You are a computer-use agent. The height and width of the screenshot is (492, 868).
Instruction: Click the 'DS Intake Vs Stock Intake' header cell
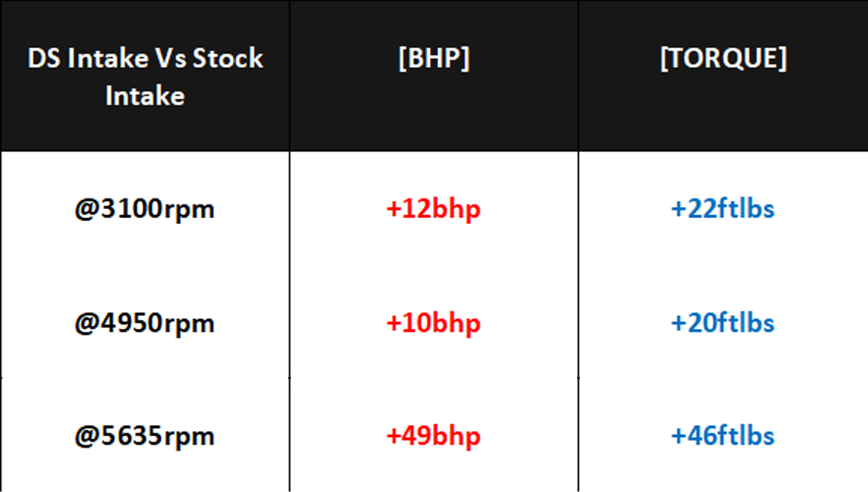coord(145,76)
